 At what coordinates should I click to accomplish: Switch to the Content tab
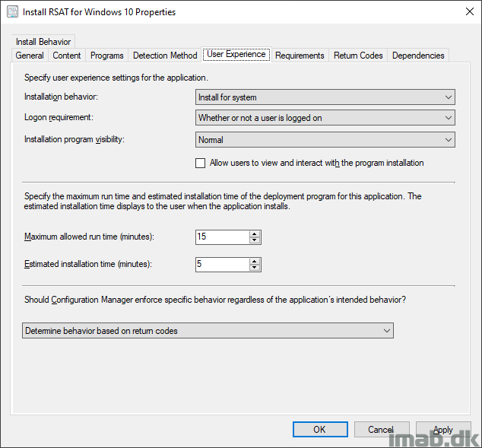(x=67, y=56)
